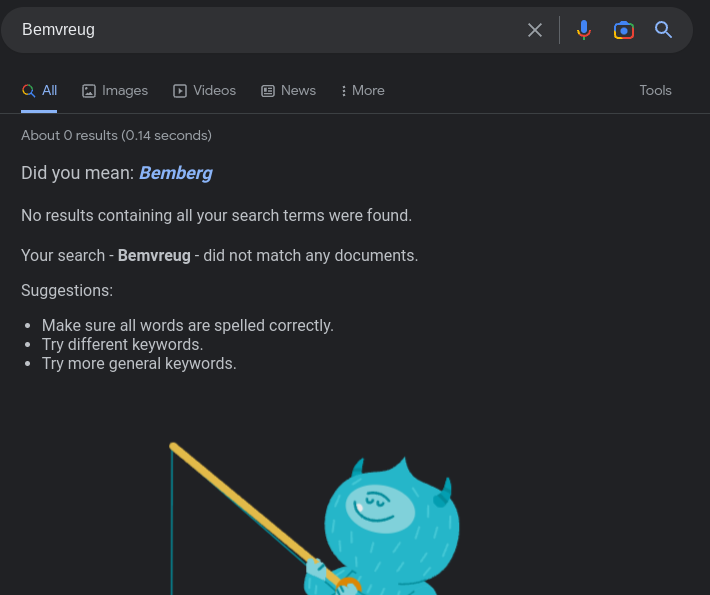Click the newspaper icon beside News

(268, 91)
